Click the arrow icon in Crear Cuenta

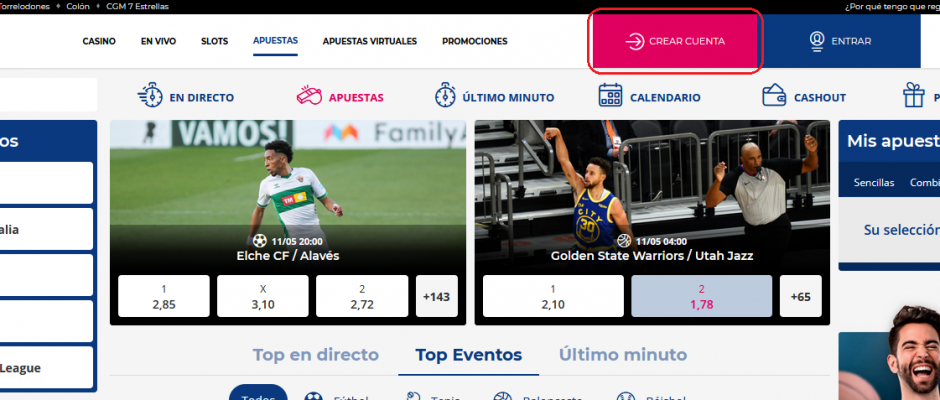click(x=634, y=41)
